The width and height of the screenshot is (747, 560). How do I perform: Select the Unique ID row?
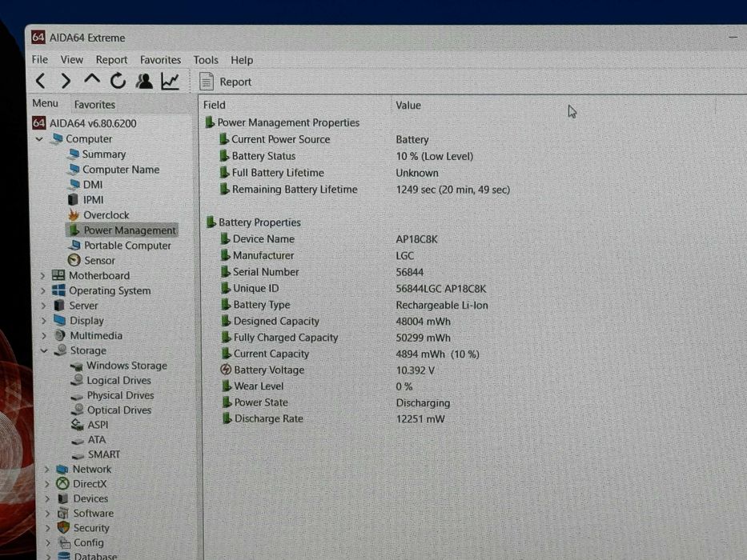point(354,289)
